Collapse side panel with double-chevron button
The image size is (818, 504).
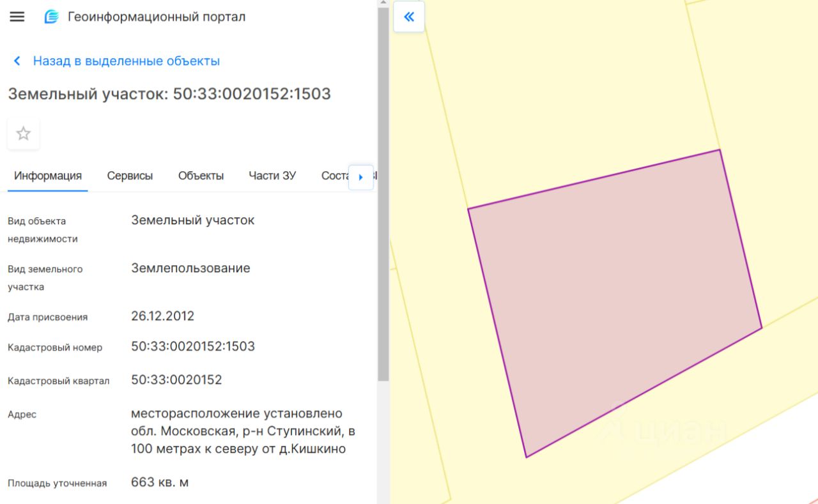tap(409, 17)
